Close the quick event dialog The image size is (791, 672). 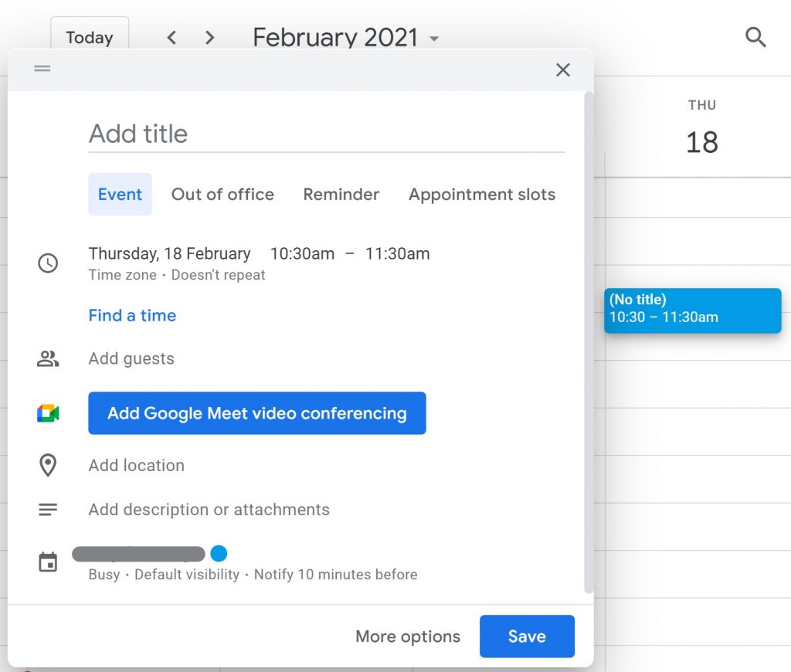563,70
